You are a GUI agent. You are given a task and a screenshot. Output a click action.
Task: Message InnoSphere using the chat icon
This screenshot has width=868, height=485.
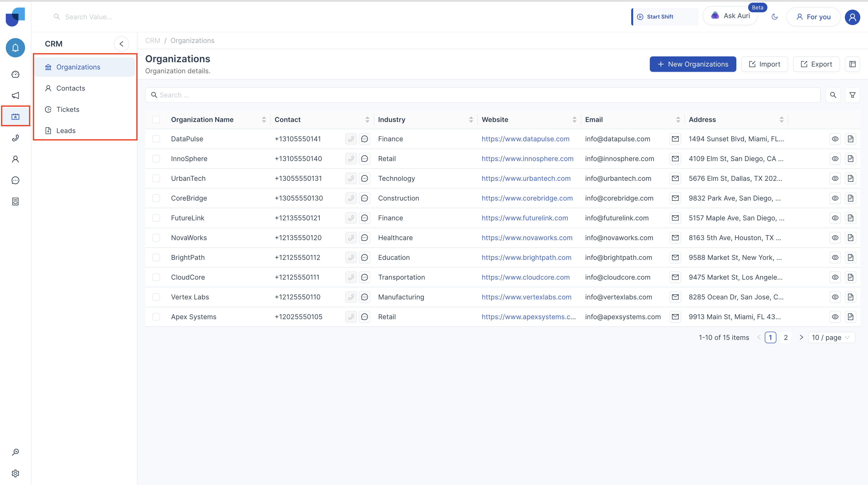pyautogui.click(x=365, y=159)
